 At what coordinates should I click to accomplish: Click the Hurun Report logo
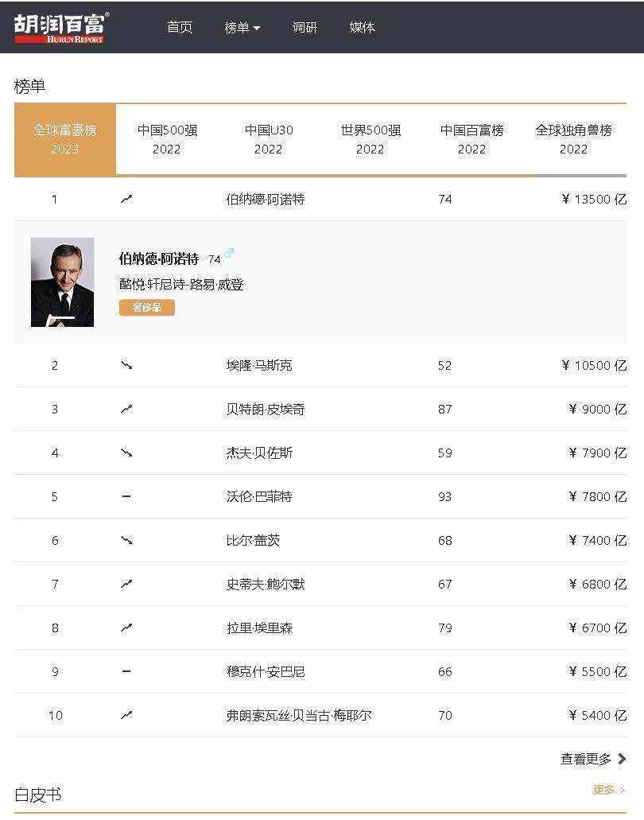coord(61,27)
